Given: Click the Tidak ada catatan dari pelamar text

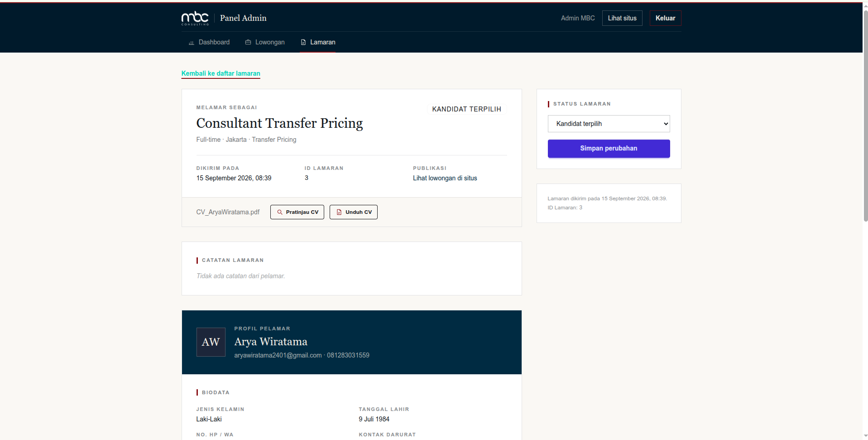Looking at the screenshot, I should pos(240,276).
